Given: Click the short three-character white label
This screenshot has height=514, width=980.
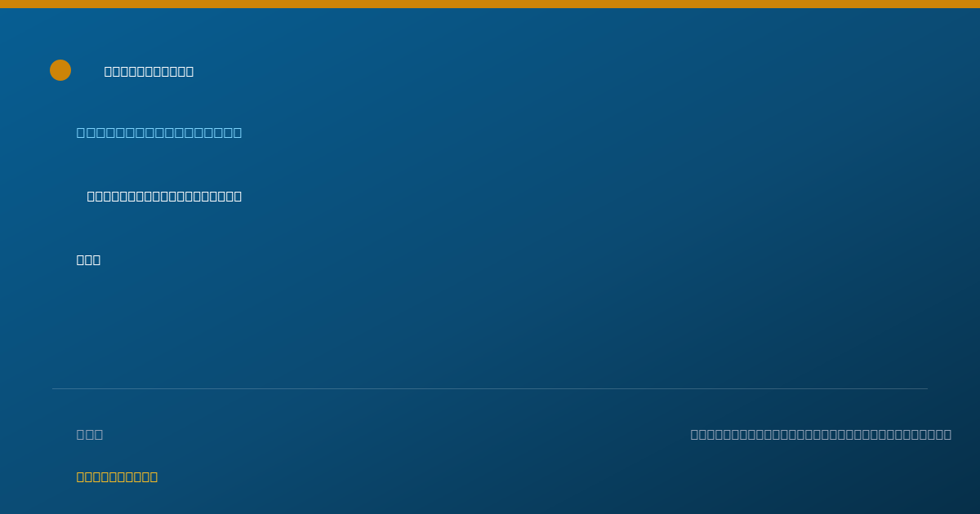Looking at the screenshot, I should (x=88, y=259).
